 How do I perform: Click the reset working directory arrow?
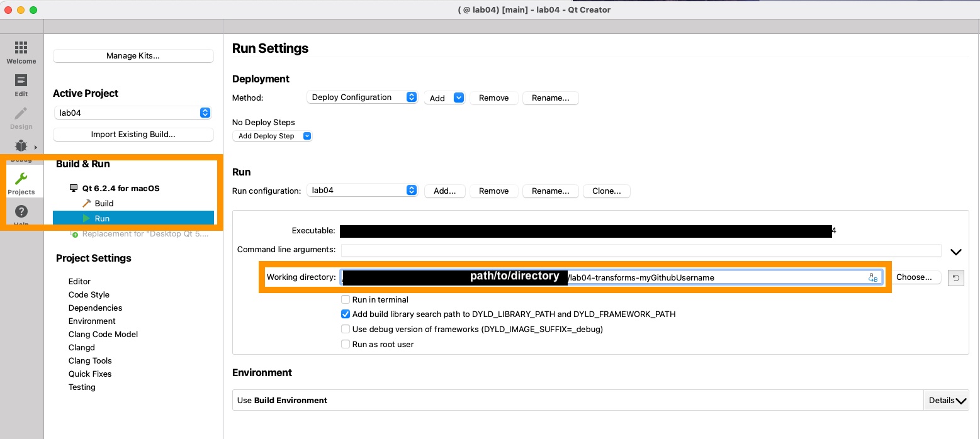click(956, 277)
